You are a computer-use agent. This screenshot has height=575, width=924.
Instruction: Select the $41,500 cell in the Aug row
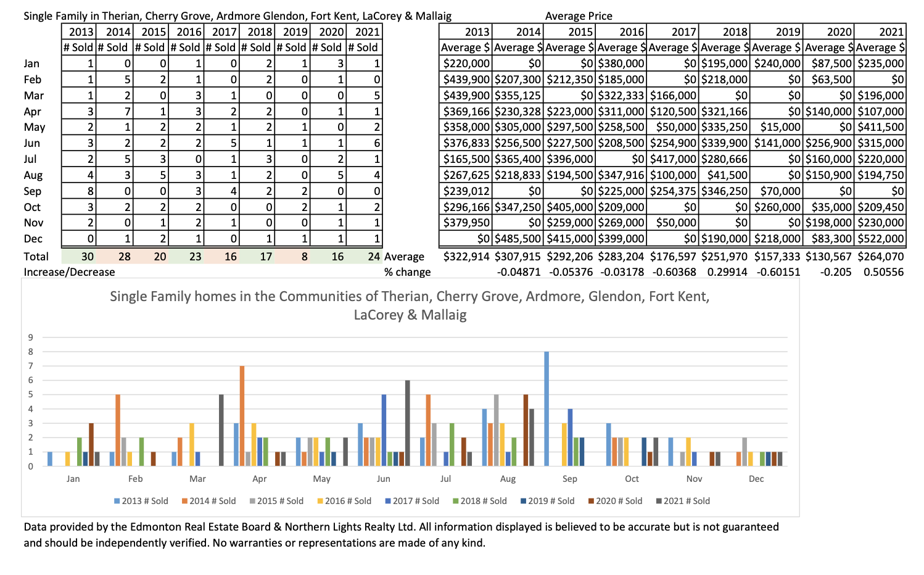click(x=724, y=175)
